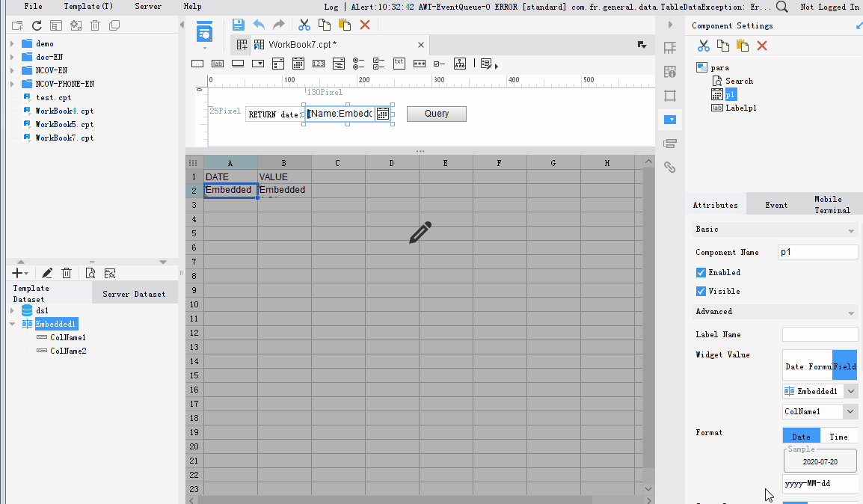This screenshot has width=863, height=504.
Task: Select the Text area widget icon
Action: [x=399, y=64]
